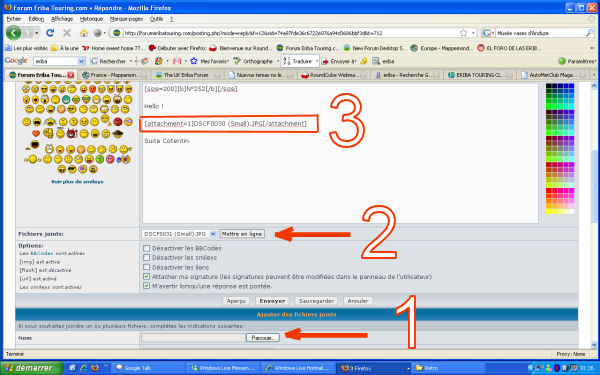This screenshot has width=600, height=375.
Task: Open the Fichier menu
Action: [14, 19]
